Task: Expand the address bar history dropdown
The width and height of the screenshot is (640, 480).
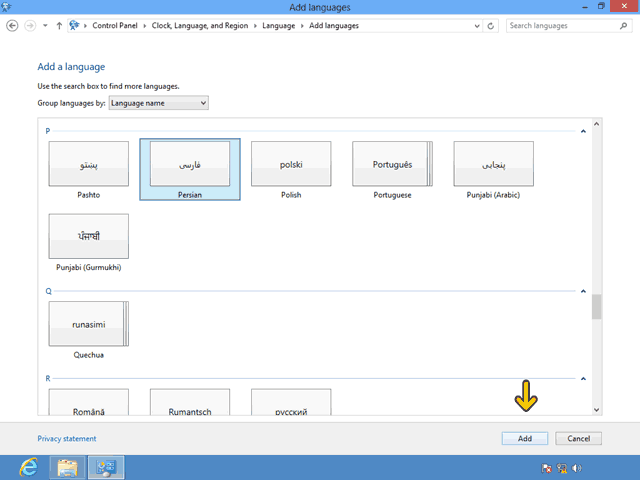Action: click(x=477, y=26)
